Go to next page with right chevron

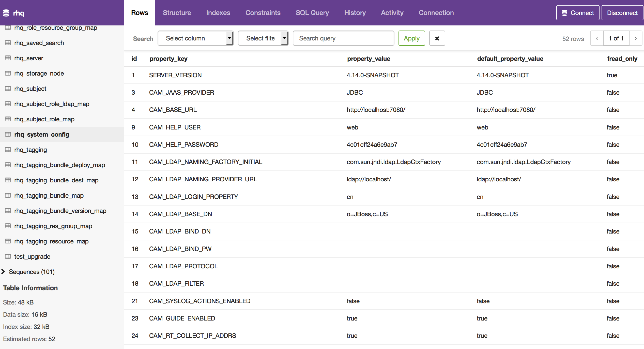635,38
